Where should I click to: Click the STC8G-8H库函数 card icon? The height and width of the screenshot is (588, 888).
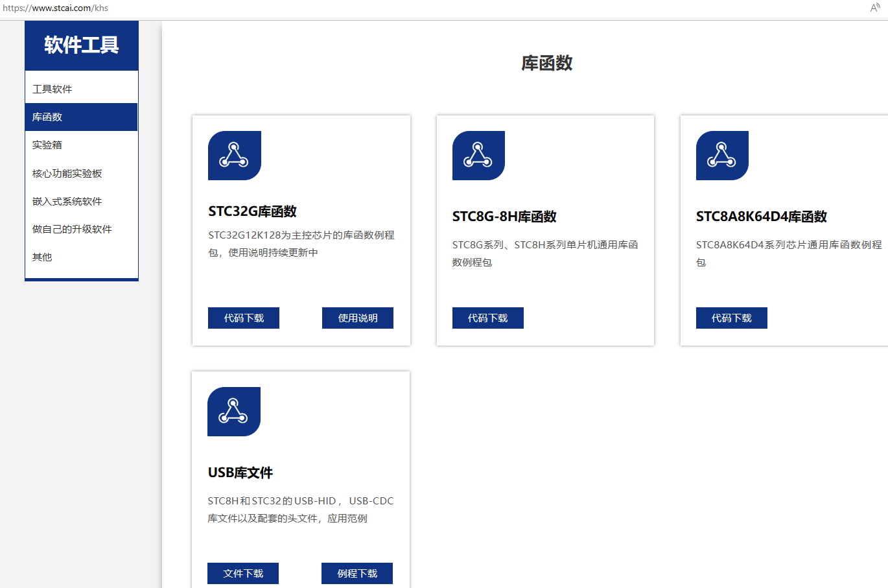(478, 156)
